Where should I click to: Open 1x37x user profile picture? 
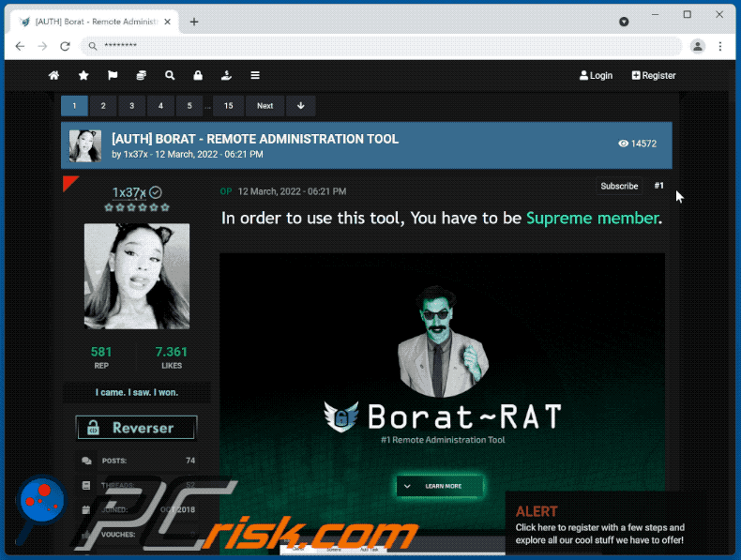pyautogui.click(x=137, y=276)
